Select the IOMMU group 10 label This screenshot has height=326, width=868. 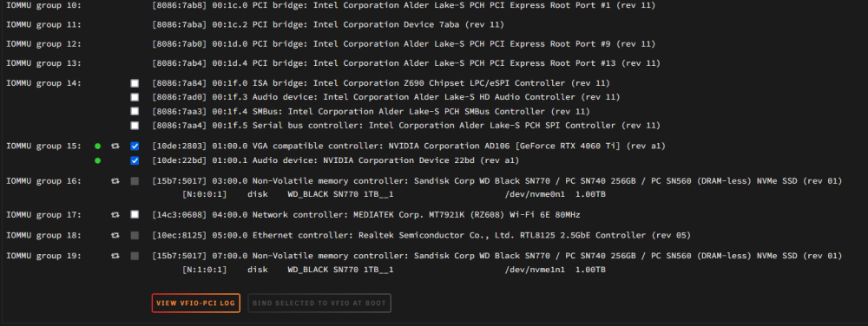pos(43,5)
